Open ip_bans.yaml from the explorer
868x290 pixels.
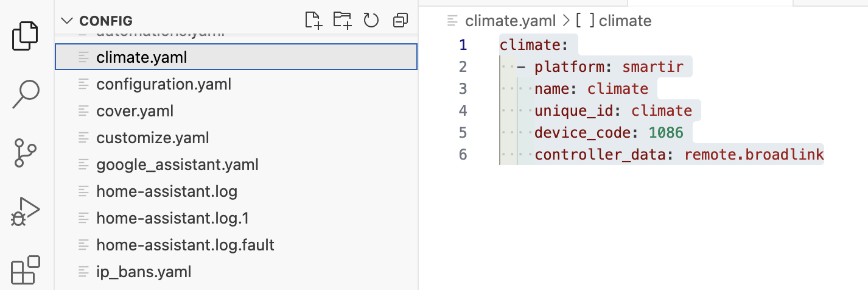click(144, 272)
